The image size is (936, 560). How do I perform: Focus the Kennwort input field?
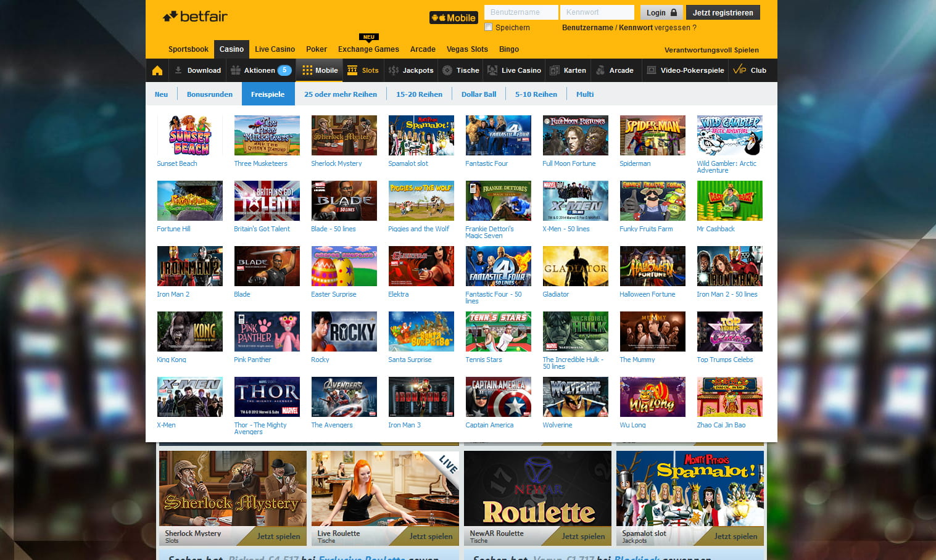(597, 12)
